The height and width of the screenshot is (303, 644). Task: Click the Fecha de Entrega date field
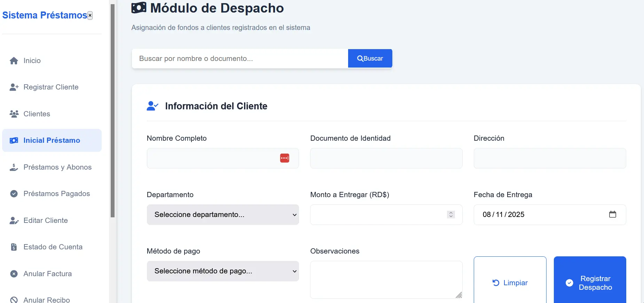tap(550, 215)
